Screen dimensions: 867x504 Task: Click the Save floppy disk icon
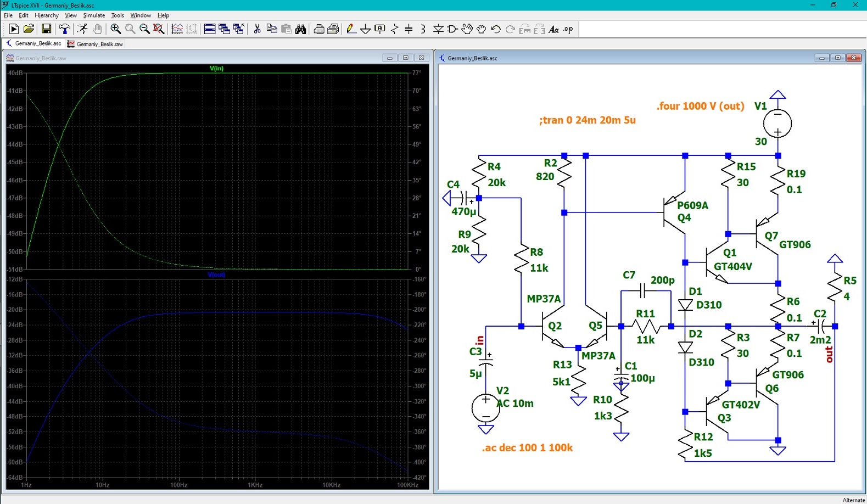tap(47, 29)
